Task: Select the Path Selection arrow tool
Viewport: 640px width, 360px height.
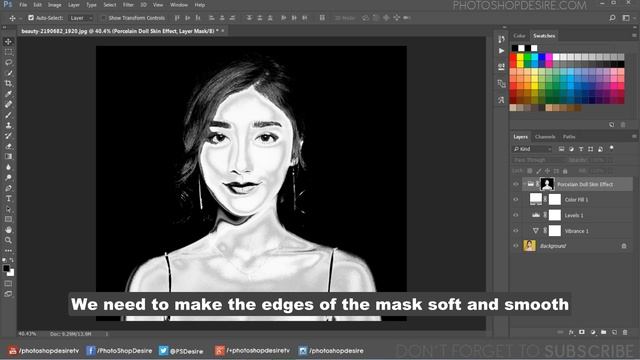Action: coord(8,209)
